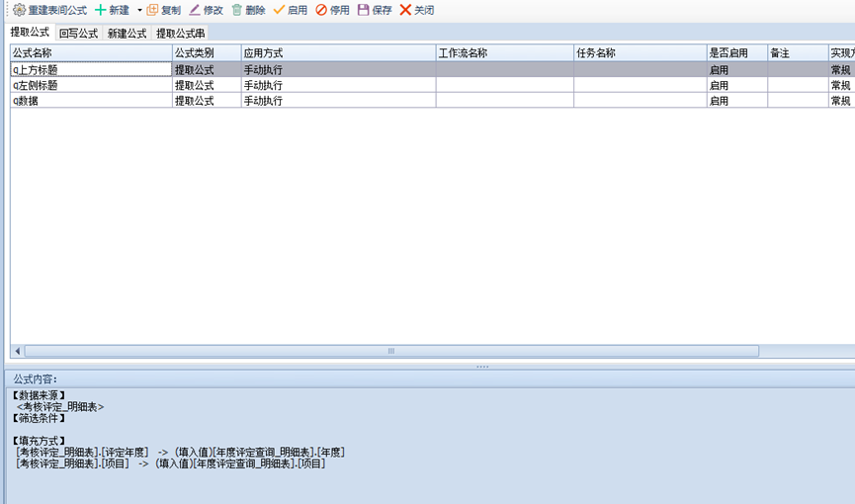The width and height of the screenshot is (855, 504).
Task: Switch to the 回写公式 tab
Action: click(x=78, y=33)
